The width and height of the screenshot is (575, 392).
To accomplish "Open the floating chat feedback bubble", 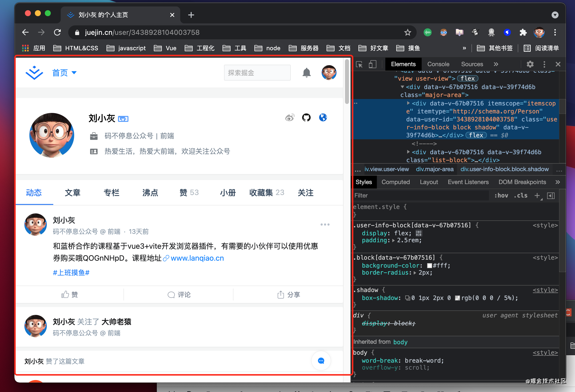I will (x=321, y=361).
